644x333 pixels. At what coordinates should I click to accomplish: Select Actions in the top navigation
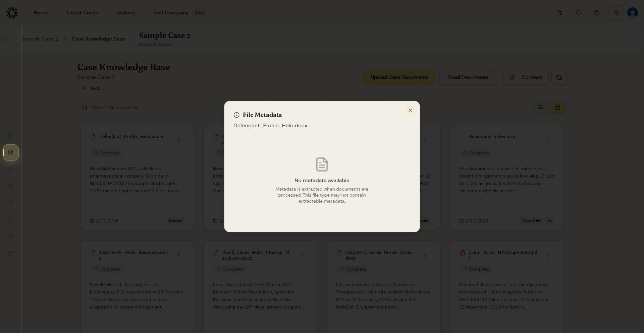(x=125, y=13)
